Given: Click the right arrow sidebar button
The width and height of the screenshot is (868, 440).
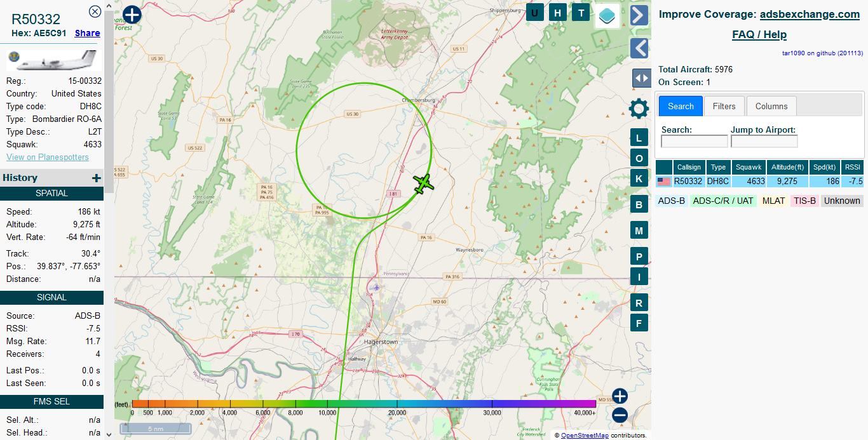Looking at the screenshot, I should (639, 15).
